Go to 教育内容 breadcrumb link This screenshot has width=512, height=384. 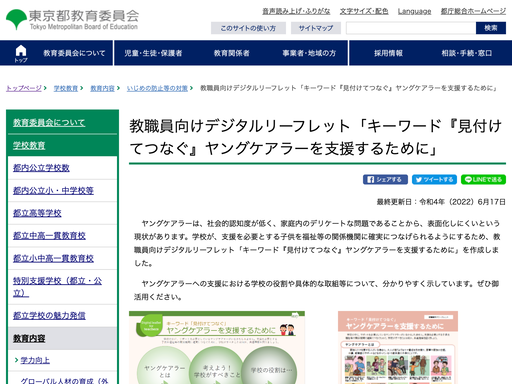[x=102, y=88]
